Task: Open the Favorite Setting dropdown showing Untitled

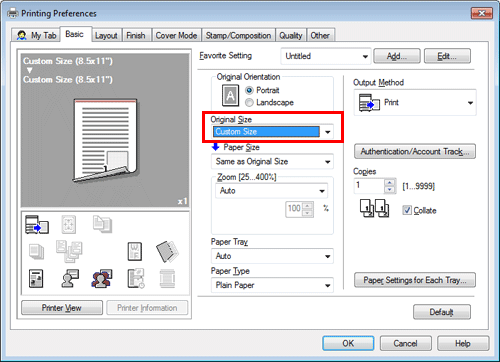Action: click(x=326, y=56)
